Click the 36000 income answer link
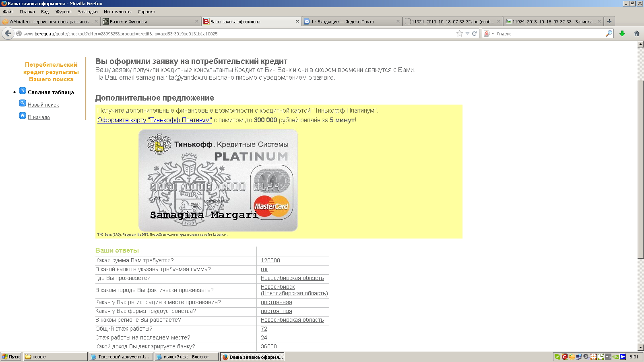Screen dimensions: 644x362 click(268, 347)
